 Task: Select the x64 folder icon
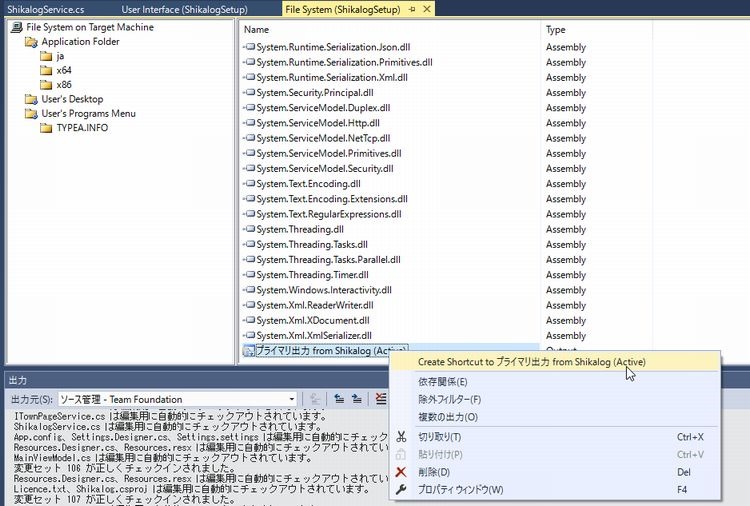pyautogui.click(x=46, y=71)
